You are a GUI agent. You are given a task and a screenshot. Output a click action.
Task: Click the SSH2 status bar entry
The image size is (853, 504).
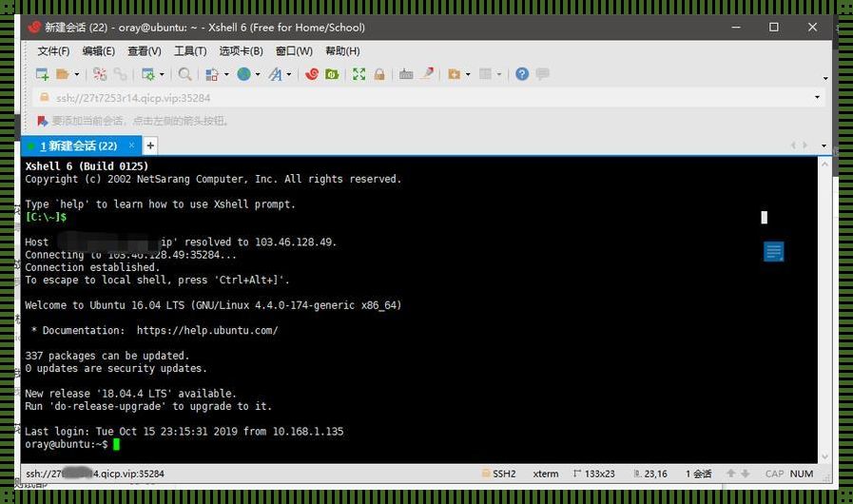(499, 475)
